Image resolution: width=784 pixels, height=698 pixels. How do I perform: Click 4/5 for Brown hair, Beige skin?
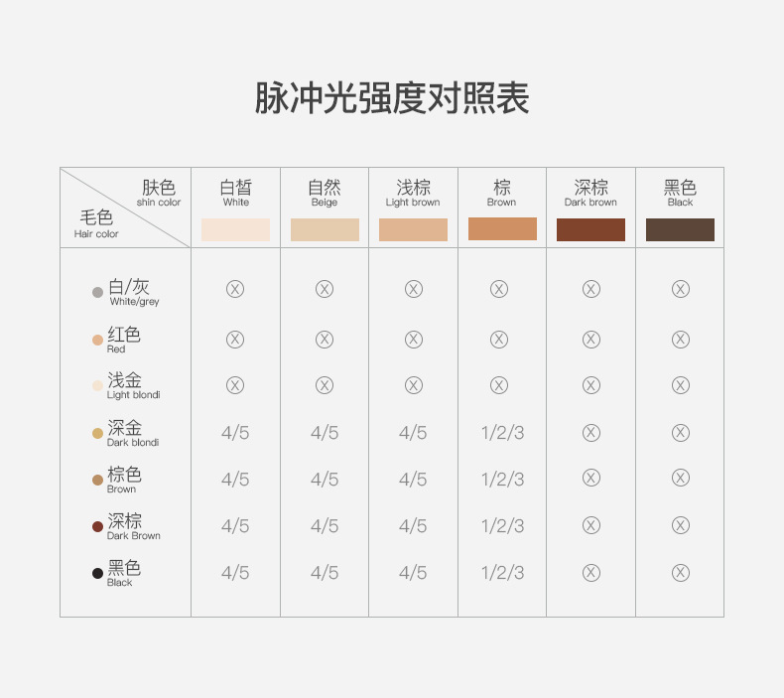(325, 480)
